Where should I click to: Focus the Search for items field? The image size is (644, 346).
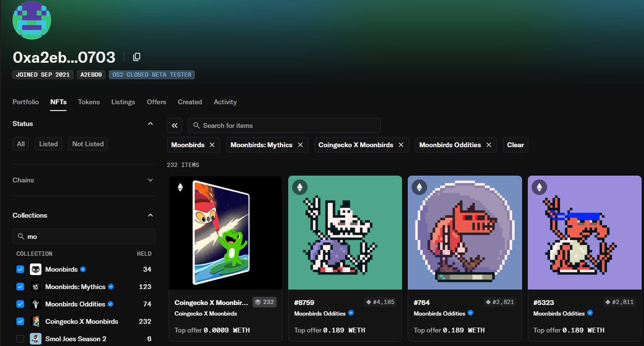(x=284, y=126)
